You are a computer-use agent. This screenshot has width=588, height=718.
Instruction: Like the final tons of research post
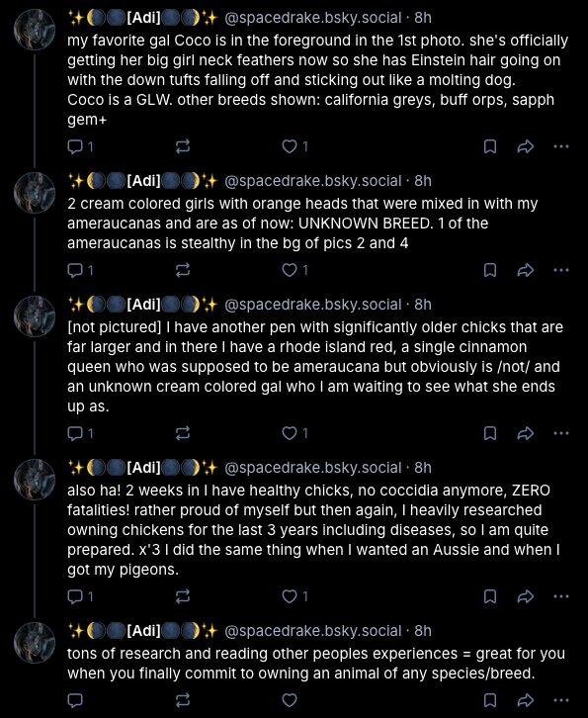coord(290,700)
